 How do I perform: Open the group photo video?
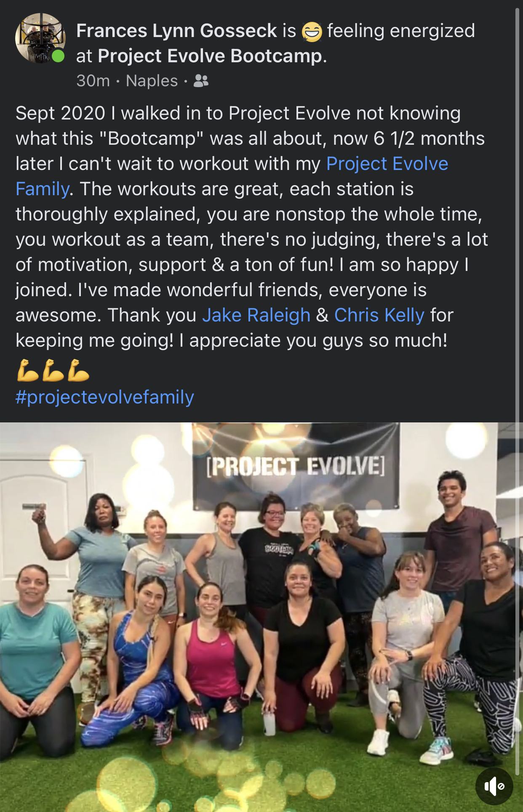(x=257, y=617)
